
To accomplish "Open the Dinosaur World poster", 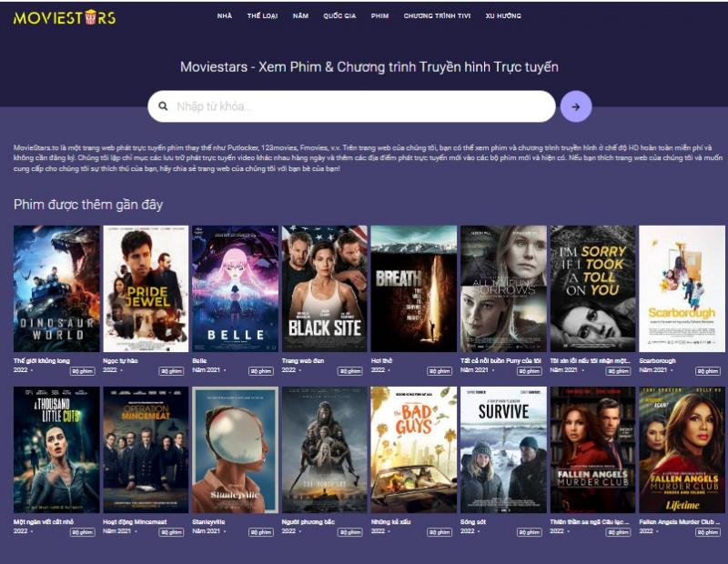I will coord(56,288).
